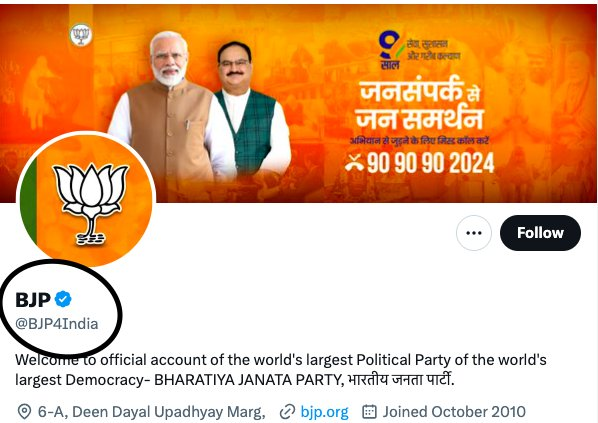The height and width of the screenshot is (423, 598).
Task: Open the bjp.org website link
Action: tap(324, 412)
